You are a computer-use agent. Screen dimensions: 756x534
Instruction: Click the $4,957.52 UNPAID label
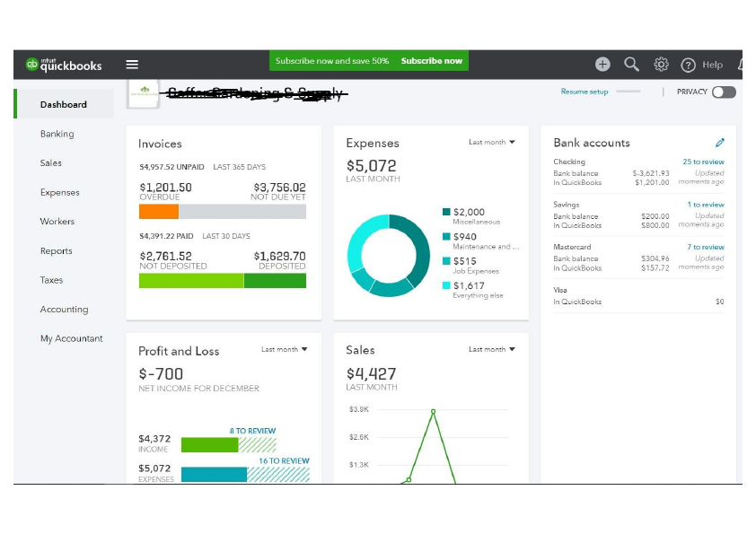[171, 167]
